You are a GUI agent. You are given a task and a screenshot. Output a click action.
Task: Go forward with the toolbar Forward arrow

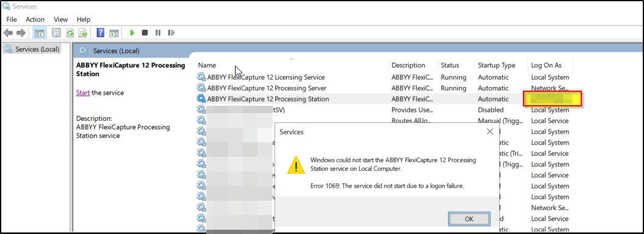pyautogui.click(x=21, y=33)
